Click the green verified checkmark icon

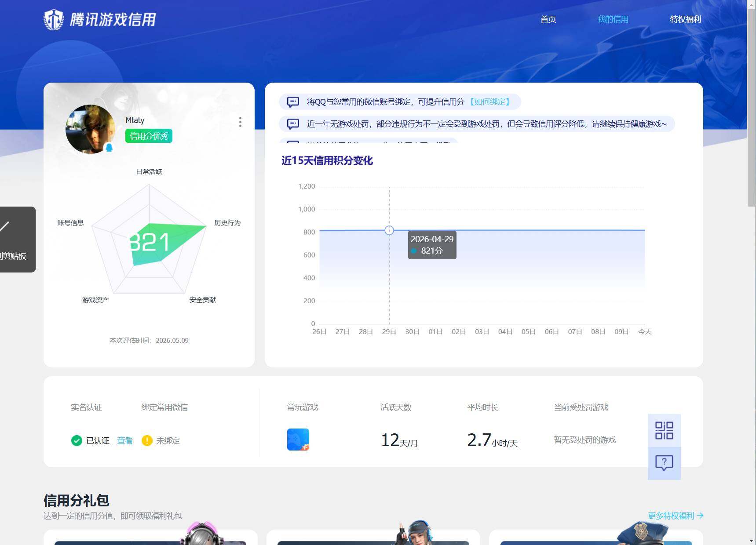pyautogui.click(x=77, y=440)
